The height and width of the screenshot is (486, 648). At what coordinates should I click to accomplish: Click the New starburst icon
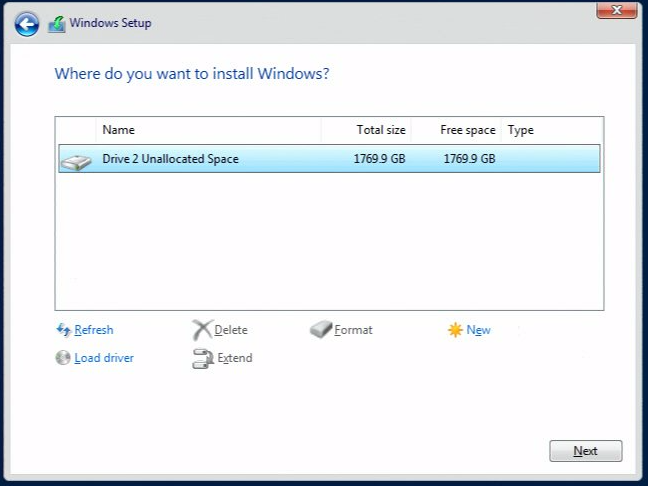(x=455, y=330)
